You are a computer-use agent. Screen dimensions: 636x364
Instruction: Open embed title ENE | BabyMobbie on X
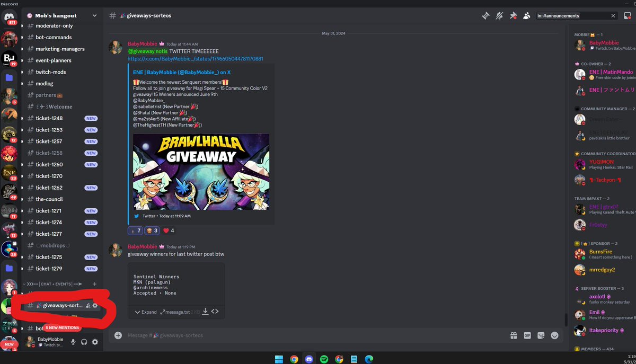tap(181, 72)
